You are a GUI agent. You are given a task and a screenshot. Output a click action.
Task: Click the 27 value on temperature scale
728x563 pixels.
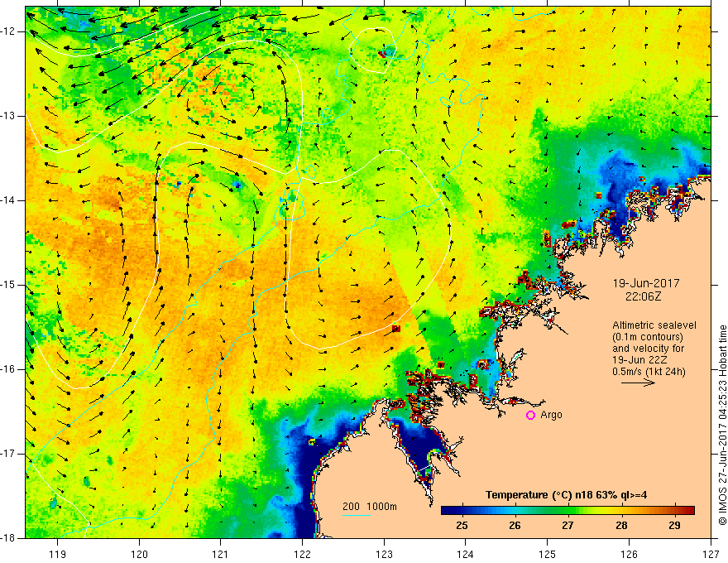(x=568, y=526)
